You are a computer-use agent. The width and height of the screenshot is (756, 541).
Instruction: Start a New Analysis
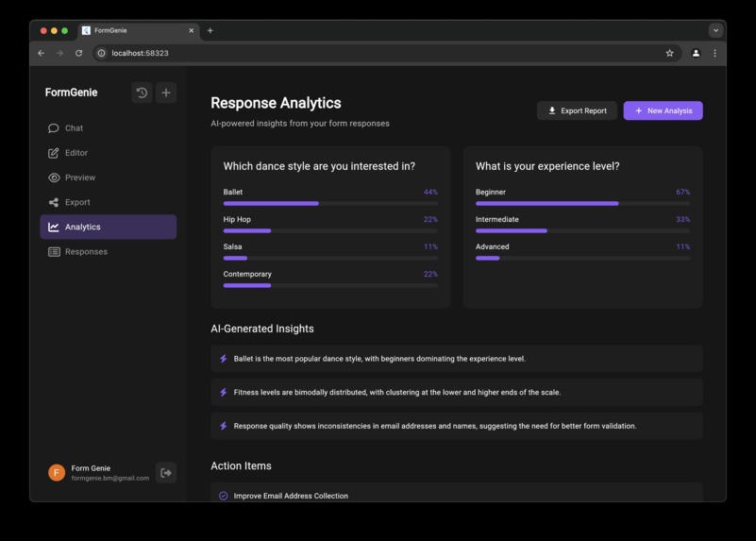click(x=663, y=110)
